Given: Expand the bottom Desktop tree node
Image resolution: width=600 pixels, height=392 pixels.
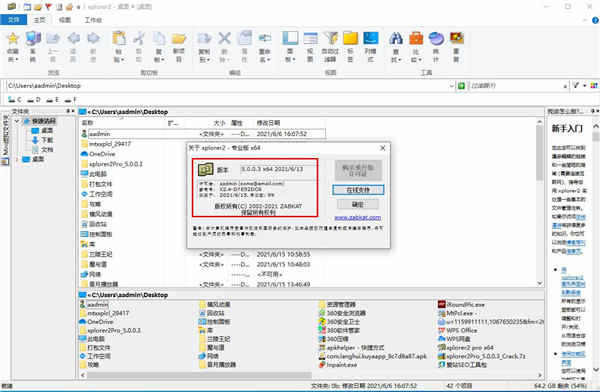Looking at the screenshot, I should pos(17,159).
